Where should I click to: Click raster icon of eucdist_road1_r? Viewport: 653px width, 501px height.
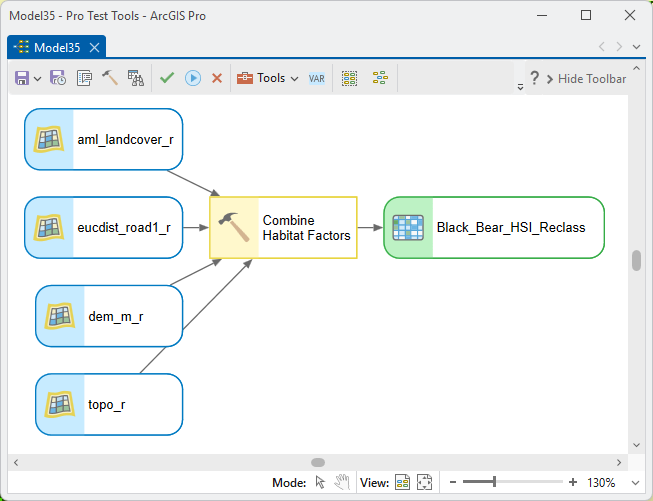pos(49,227)
